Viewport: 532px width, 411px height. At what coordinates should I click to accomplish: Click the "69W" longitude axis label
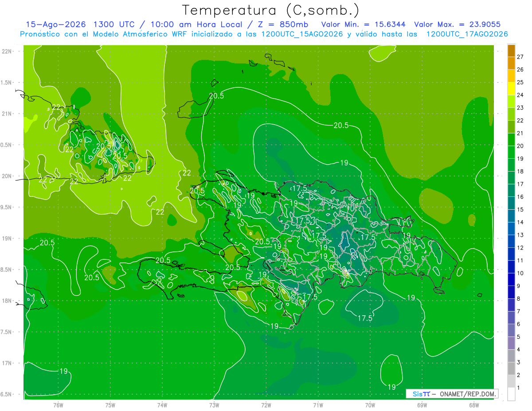click(422, 405)
